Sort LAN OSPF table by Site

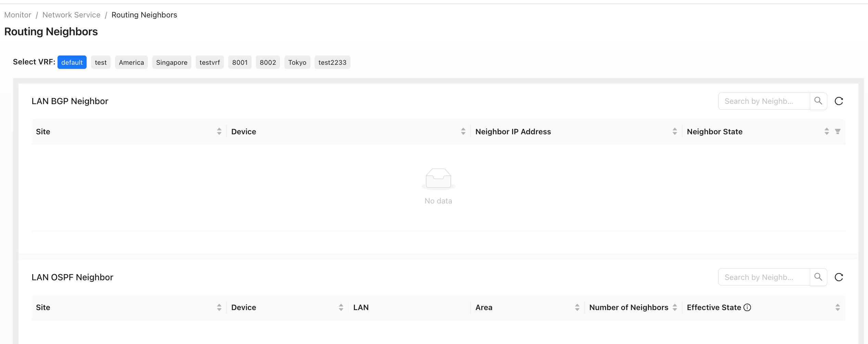click(x=219, y=307)
